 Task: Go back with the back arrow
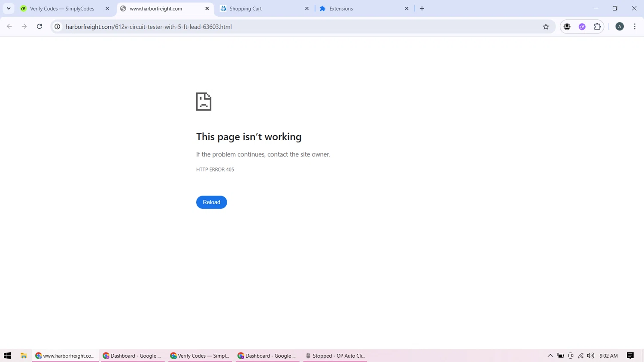point(9,27)
